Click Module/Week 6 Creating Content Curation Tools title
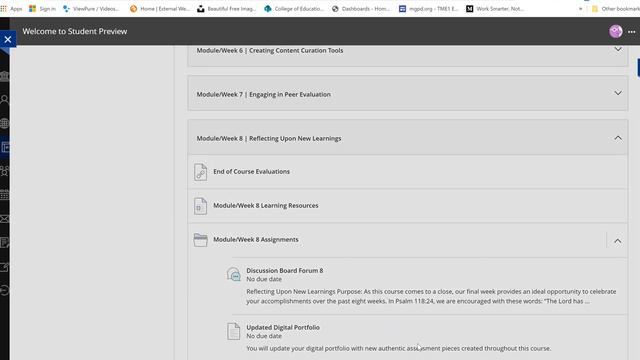640x360 pixels. click(270, 51)
